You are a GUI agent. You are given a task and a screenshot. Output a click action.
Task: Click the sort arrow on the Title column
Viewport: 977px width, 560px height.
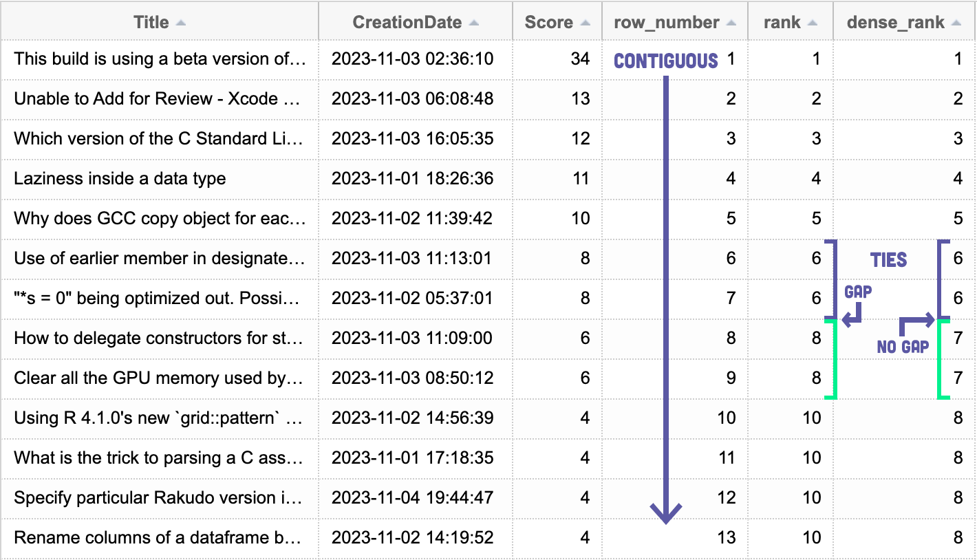click(180, 21)
